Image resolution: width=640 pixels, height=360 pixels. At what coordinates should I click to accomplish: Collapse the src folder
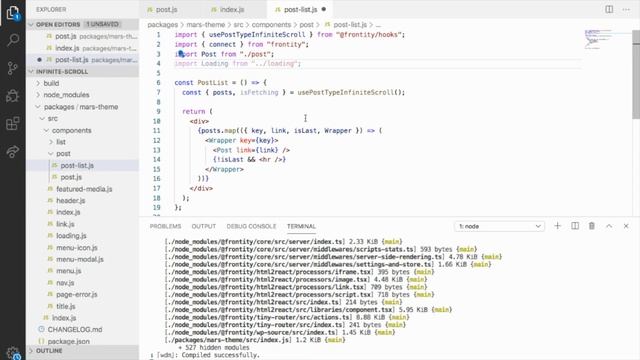83,118
